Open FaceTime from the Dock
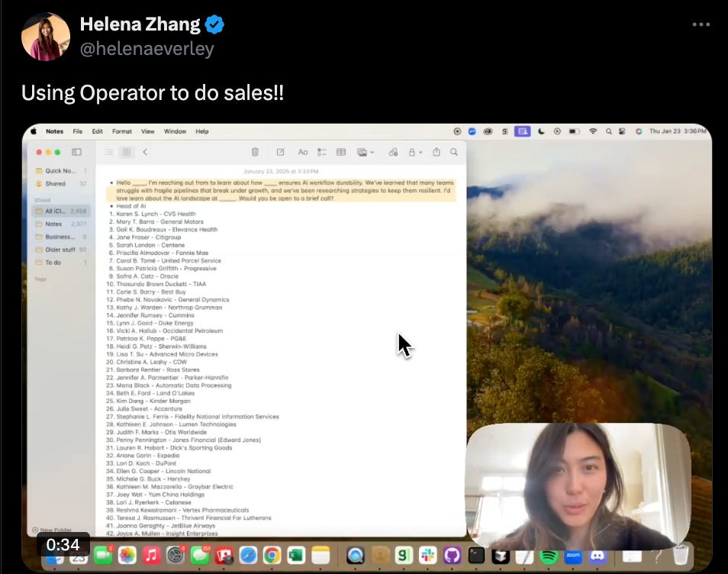This screenshot has width=728, height=574. tap(102, 556)
